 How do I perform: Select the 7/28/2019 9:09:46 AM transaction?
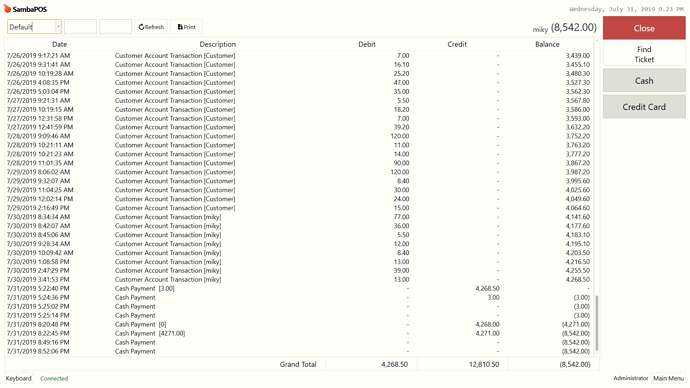coord(299,136)
